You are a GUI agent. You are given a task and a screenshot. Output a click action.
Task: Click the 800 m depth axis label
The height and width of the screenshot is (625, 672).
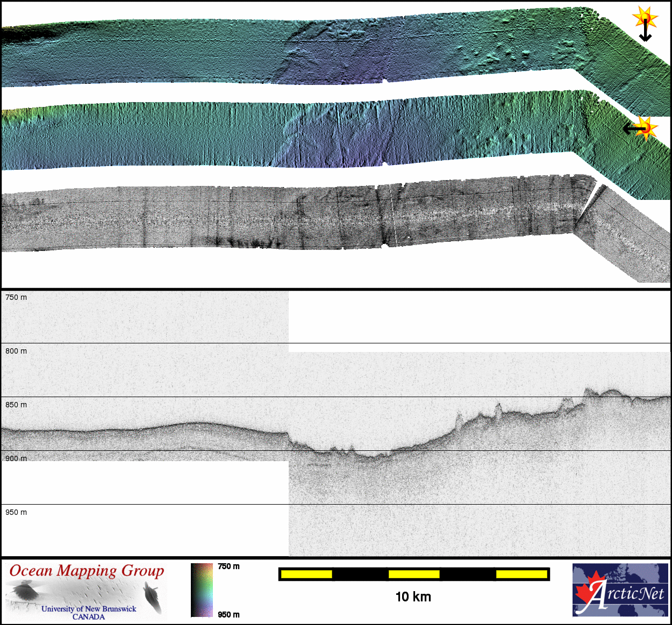16,351
